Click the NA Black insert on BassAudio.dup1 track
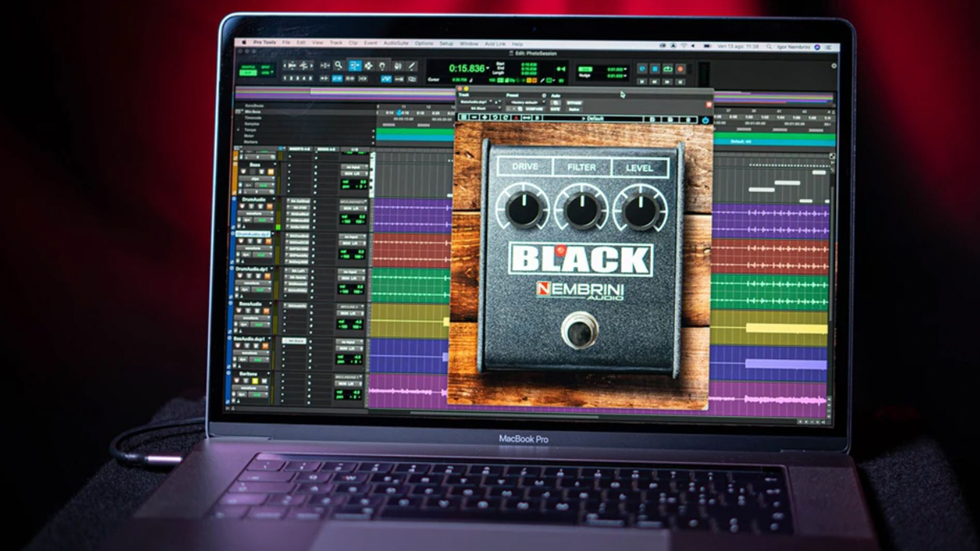The height and width of the screenshot is (551, 980). coord(295,341)
